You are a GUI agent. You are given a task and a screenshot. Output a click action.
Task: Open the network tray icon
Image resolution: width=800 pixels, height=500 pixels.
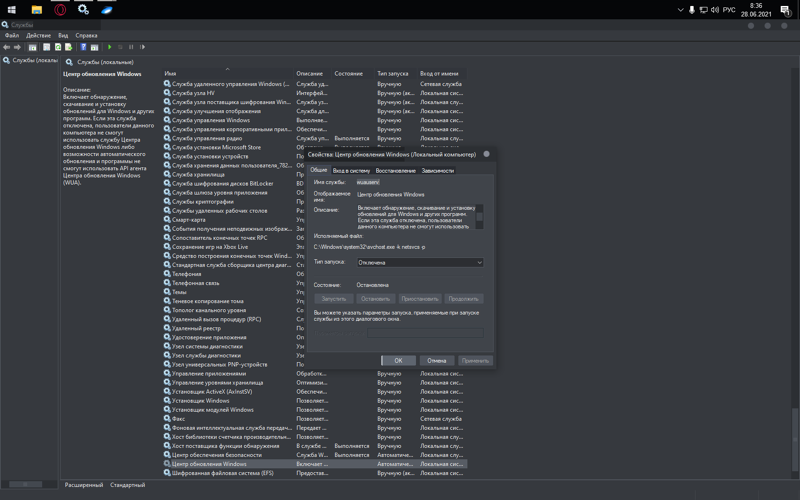click(x=704, y=10)
